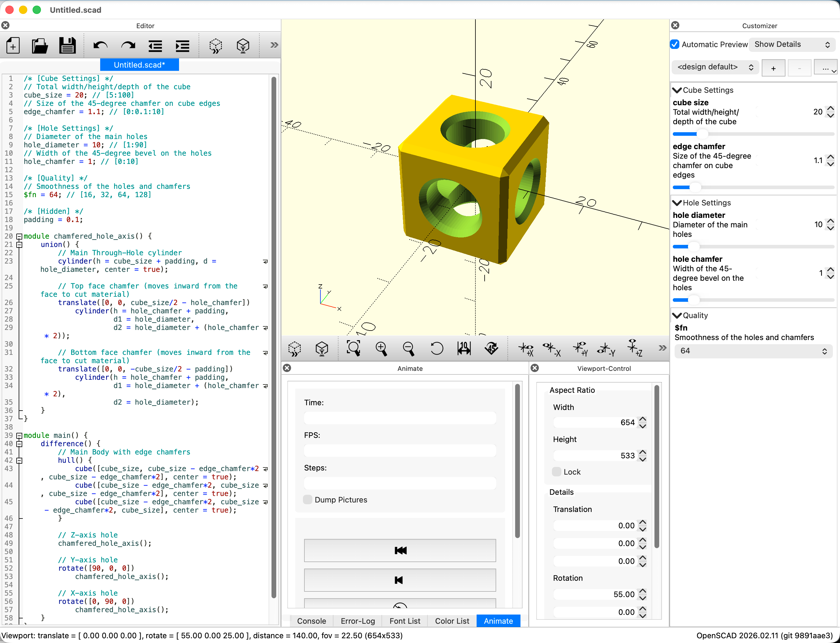Toggle the Automatic Preview checkbox in Customizer
Viewport: 840px width, 643px height.
(675, 44)
